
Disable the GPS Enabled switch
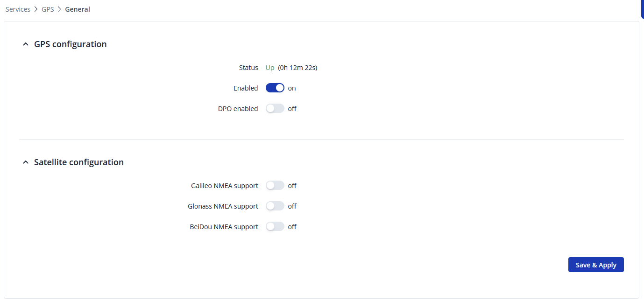pyautogui.click(x=275, y=88)
